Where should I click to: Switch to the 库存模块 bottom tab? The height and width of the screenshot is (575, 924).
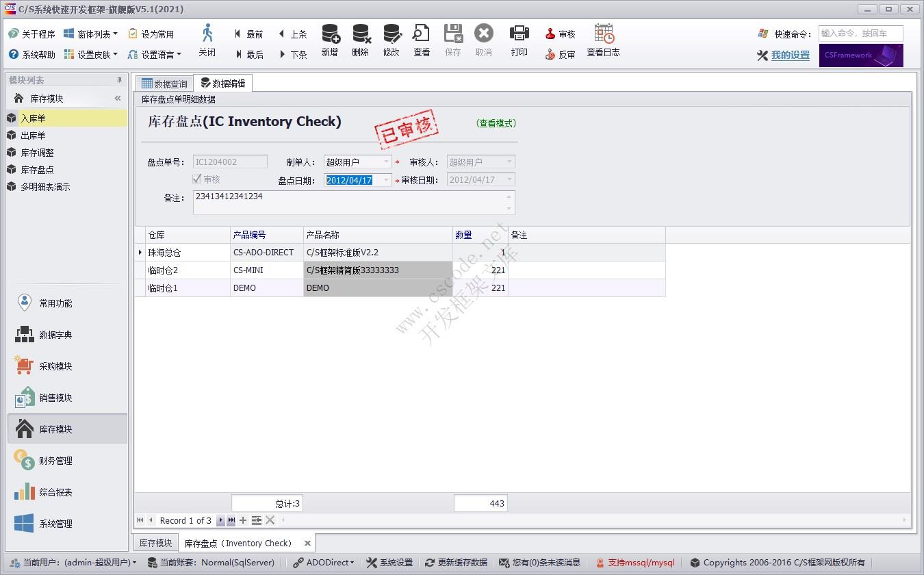coord(156,543)
